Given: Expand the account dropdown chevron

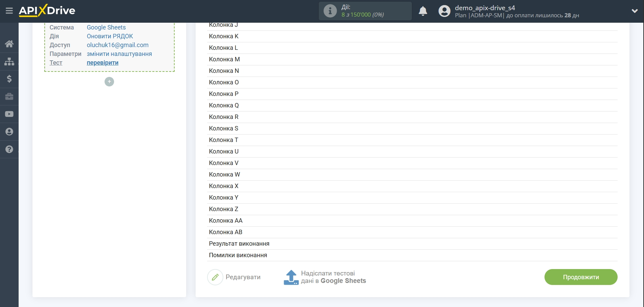Looking at the screenshot, I should (635, 11).
